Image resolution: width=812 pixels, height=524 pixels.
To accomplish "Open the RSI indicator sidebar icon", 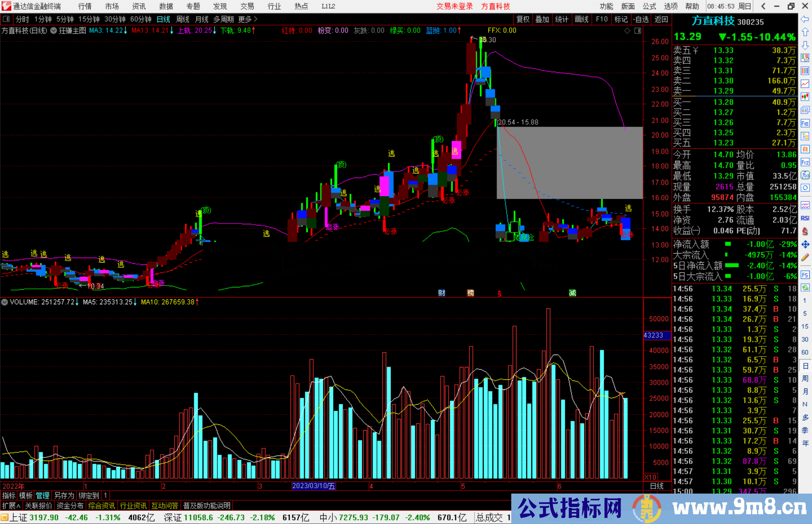I will pos(805,218).
